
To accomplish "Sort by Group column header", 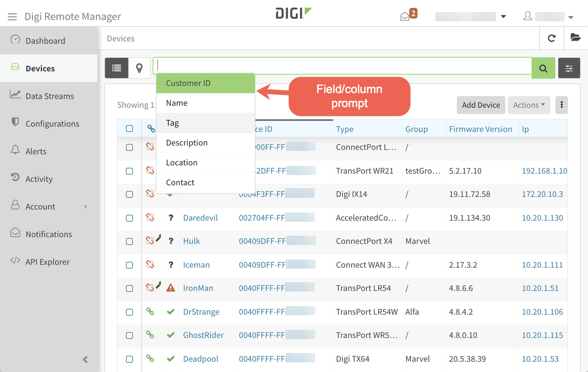I will pyautogui.click(x=417, y=129).
